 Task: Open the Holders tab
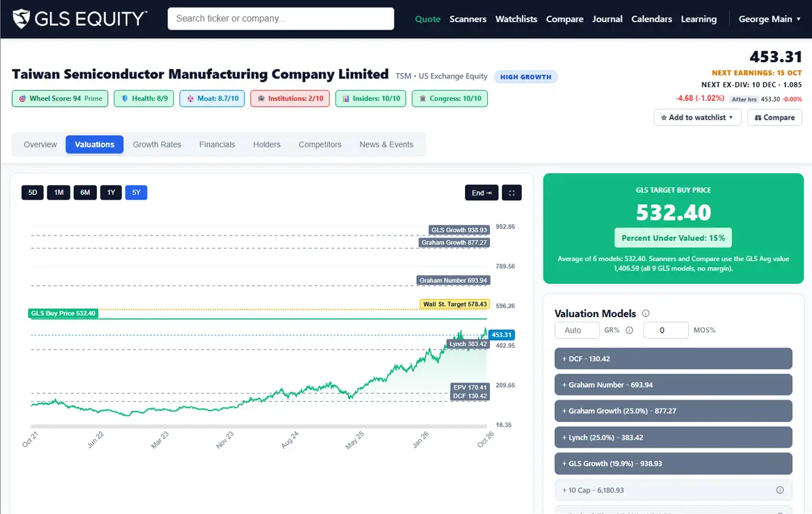click(x=267, y=144)
